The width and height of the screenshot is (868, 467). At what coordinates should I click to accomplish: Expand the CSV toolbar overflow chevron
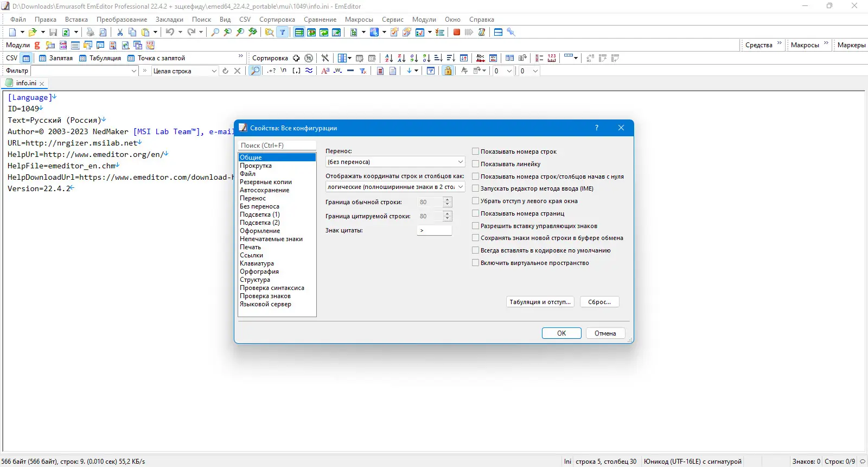click(x=241, y=56)
